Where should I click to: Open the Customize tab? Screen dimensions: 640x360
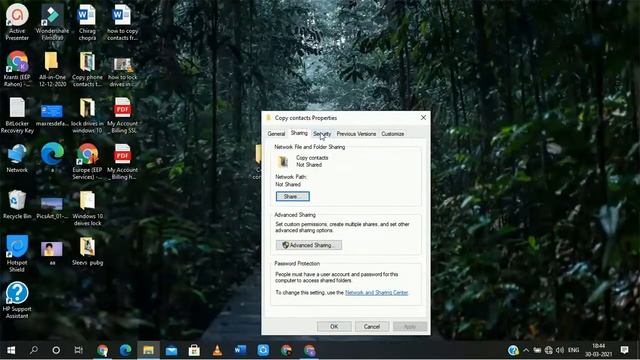(x=393, y=133)
